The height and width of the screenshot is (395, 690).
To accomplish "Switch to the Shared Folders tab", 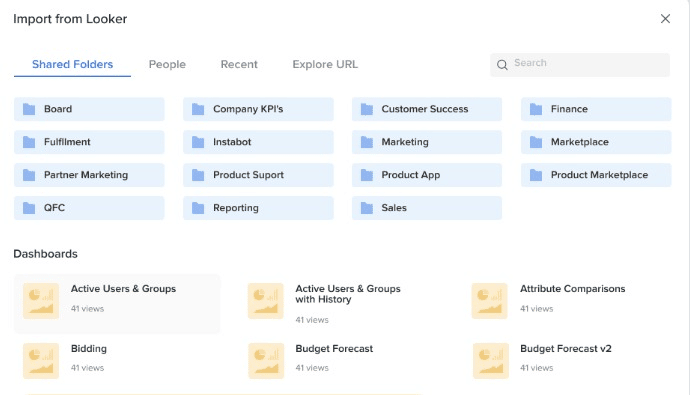I will pyautogui.click(x=73, y=64).
